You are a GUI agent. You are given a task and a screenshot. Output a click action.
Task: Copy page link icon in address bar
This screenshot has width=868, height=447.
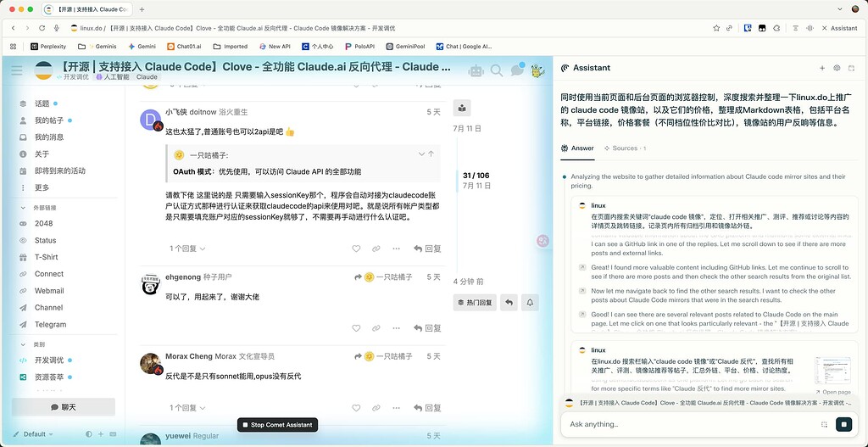pyautogui.click(x=730, y=28)
